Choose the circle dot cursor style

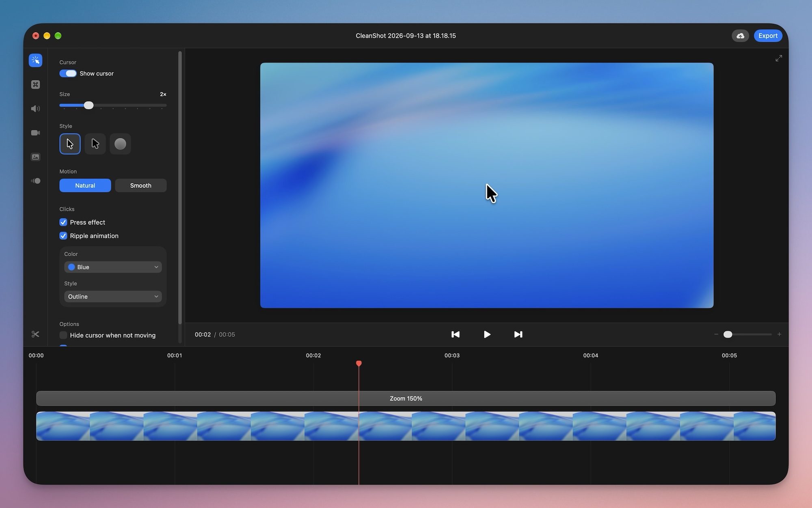[x=120, y=144]
